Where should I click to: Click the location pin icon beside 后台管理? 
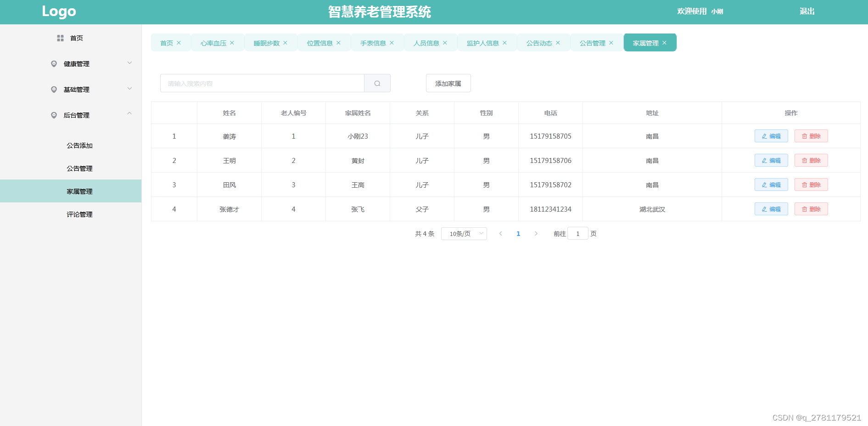coord(54,115)
